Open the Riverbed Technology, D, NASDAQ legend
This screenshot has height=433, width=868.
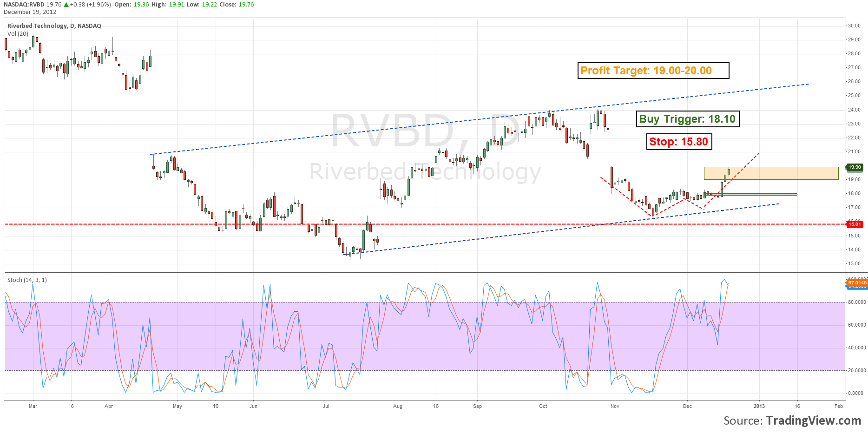click(x=54, y=26)
